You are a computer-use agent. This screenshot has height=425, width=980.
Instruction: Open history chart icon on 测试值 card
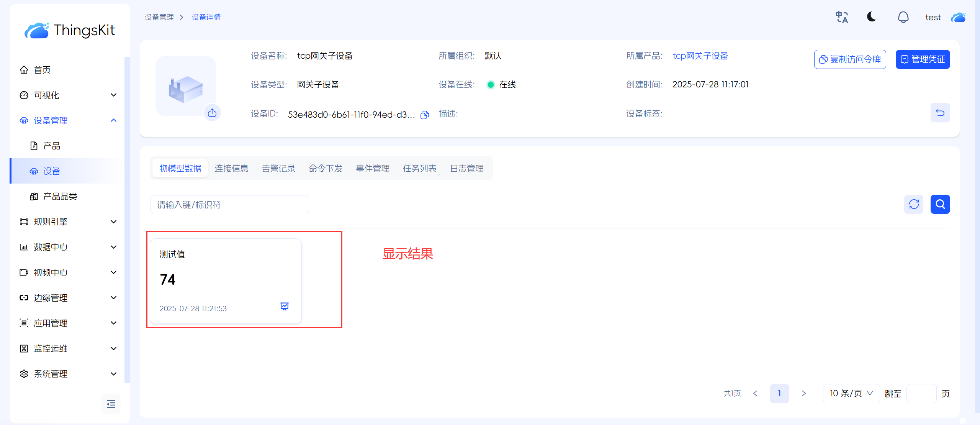click(284, 306)
